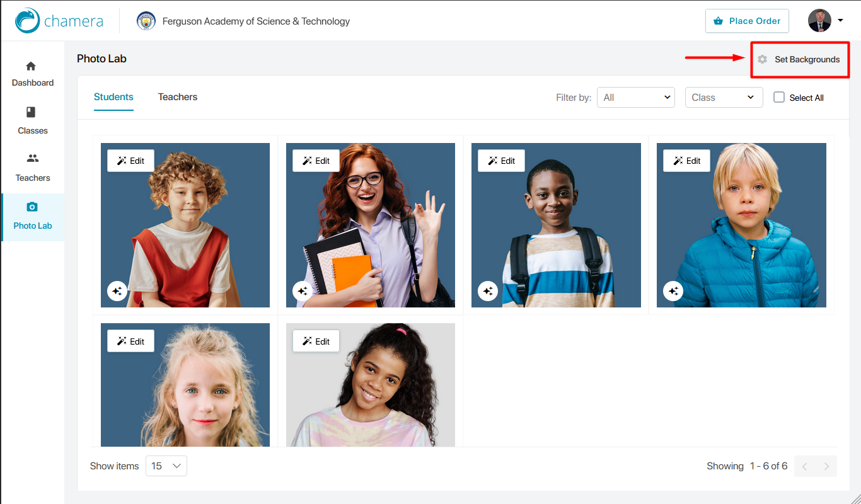The height and width of the screenshot is (504, 861).
Task: Click the user profile avatar
Action: tap(820, 21)
